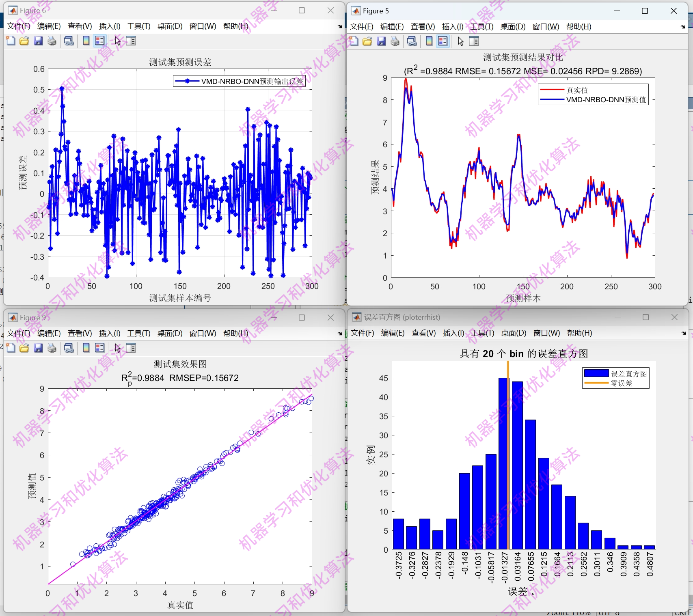Maximize the Figure 5 window
The width and height of the screenshot is (693, 616).
645,11
